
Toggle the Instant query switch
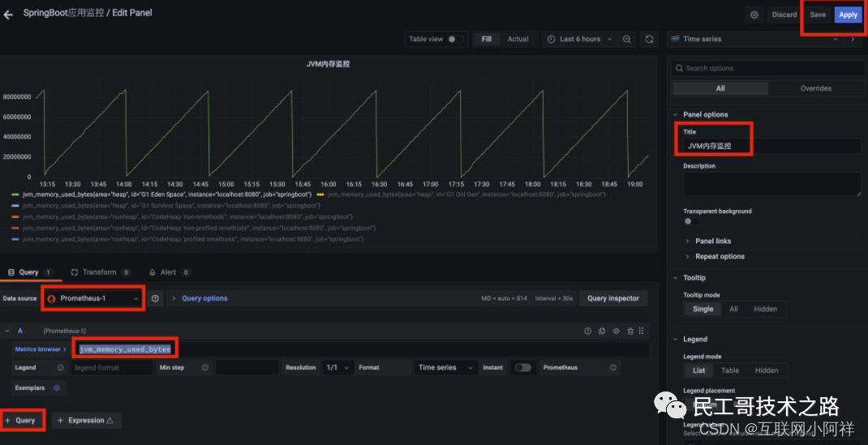coord(522,368)
